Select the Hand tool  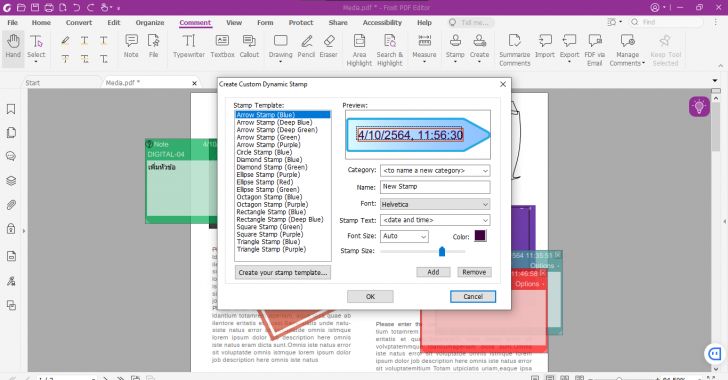tap(13, 46)
